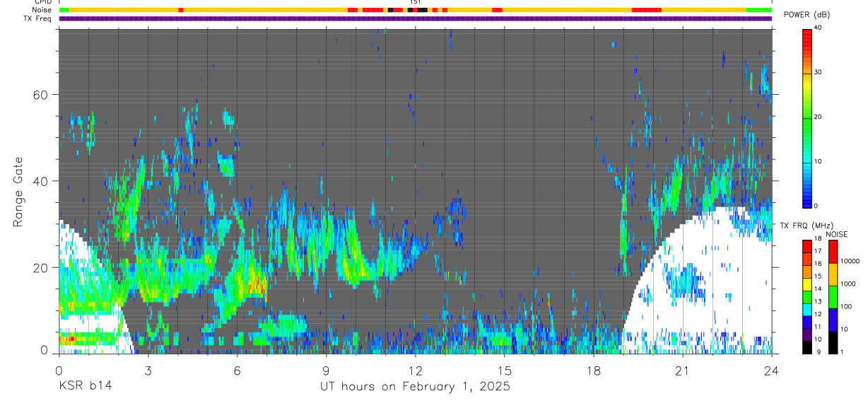The height and width of the screenshot is (401, 868).
Task: Click the TX Freq row label
Action: [x=39, y=18]
